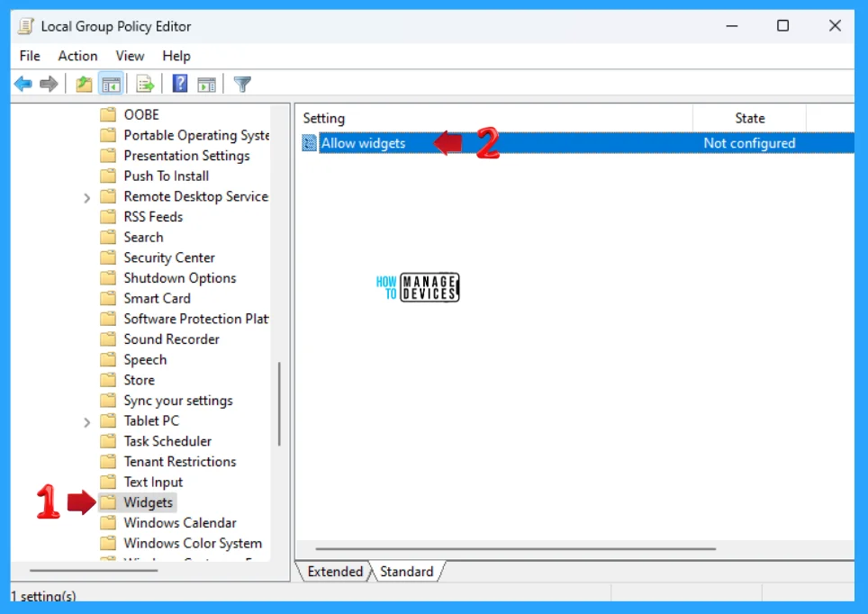Click the Tenant Restrictions folder icon
The height and width of the screenshot is (614, 868).
[x=108, y=461]
